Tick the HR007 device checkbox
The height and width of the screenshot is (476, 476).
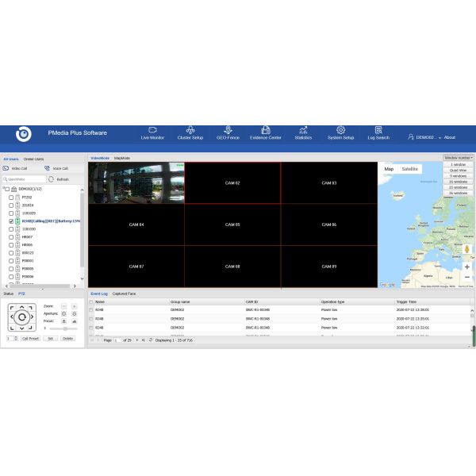[11, 237]
